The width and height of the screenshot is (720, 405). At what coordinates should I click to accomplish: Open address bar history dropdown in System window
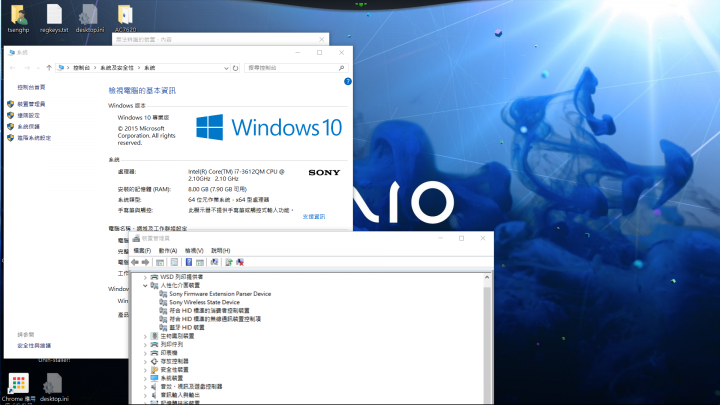(x=226, y=68)
